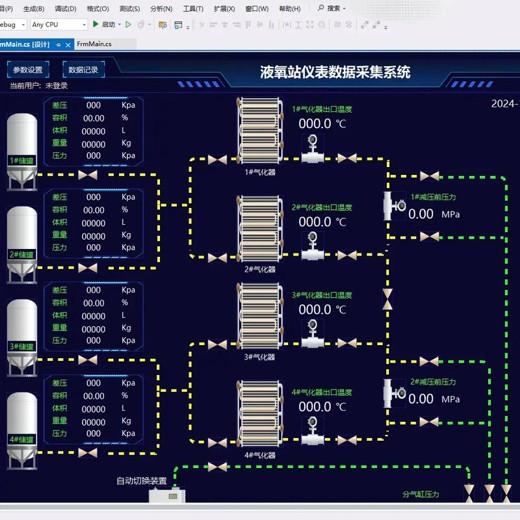This screenshot has height=520, width=520.
Task: Click the Hot Reload flame icon
Action: [141, 24]
